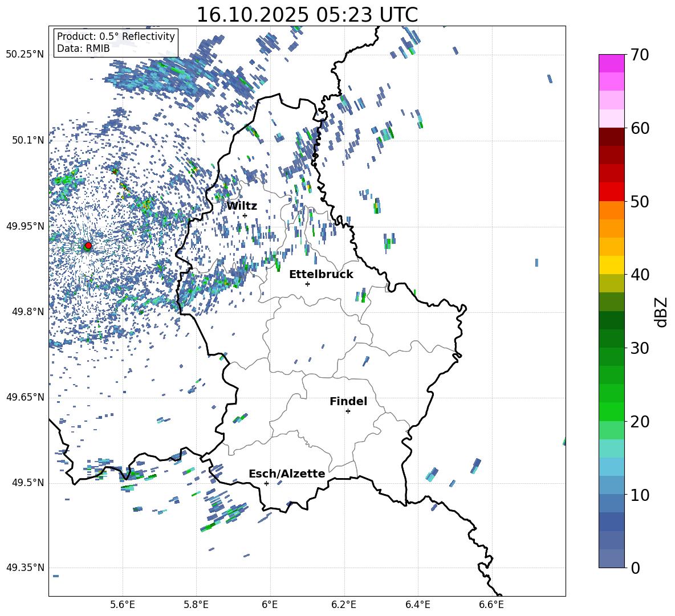Select the Wiltz station cross marker
Image resolution: width=675 pixels, height=616 pixels.
tap(245, 215)
